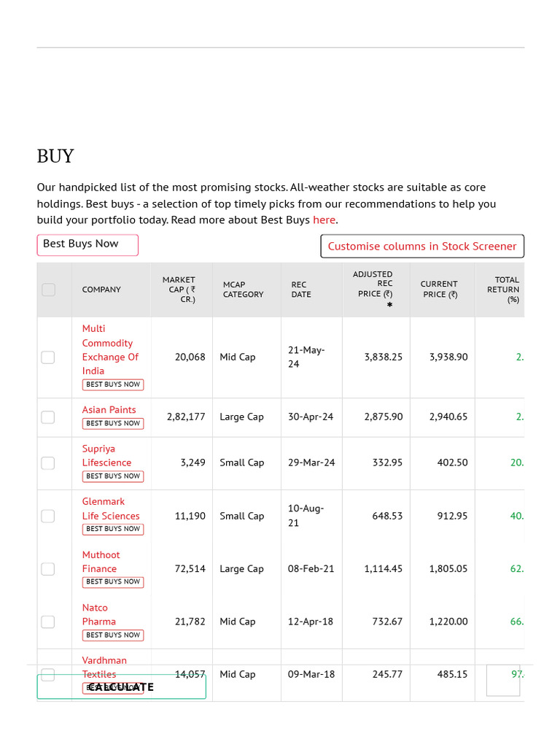Click Best Buys Now badge under Multi Commodity Exchange
The width and height of the screenshot is (560, 747).
pyautogui.click(x=113, y=384)
